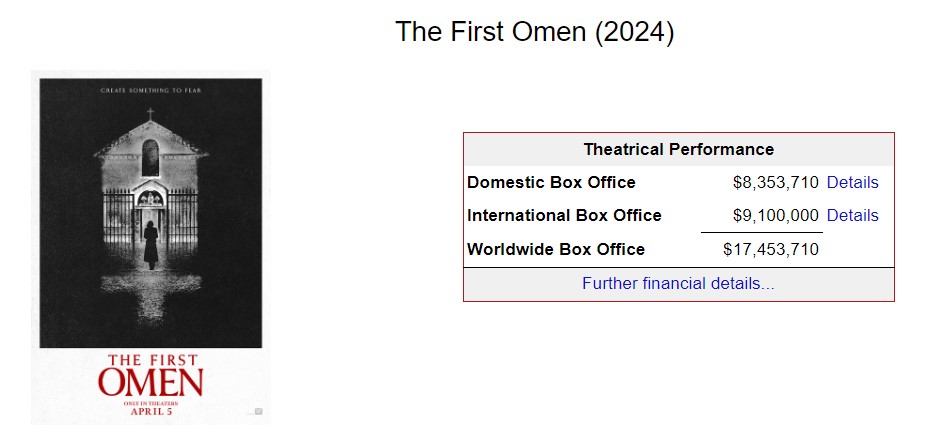This screenshot has height=428, width=925.
Task: Click the arched church window on poster
Action: point(151,157)
